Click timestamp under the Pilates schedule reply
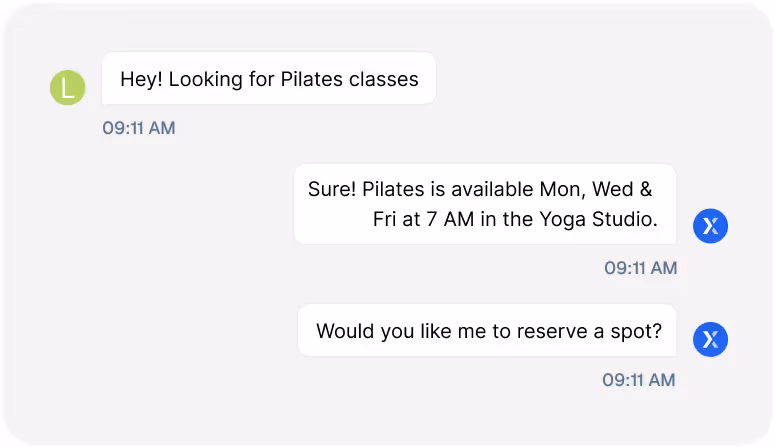This screenshot has width=775, height=447. [640, 268]
